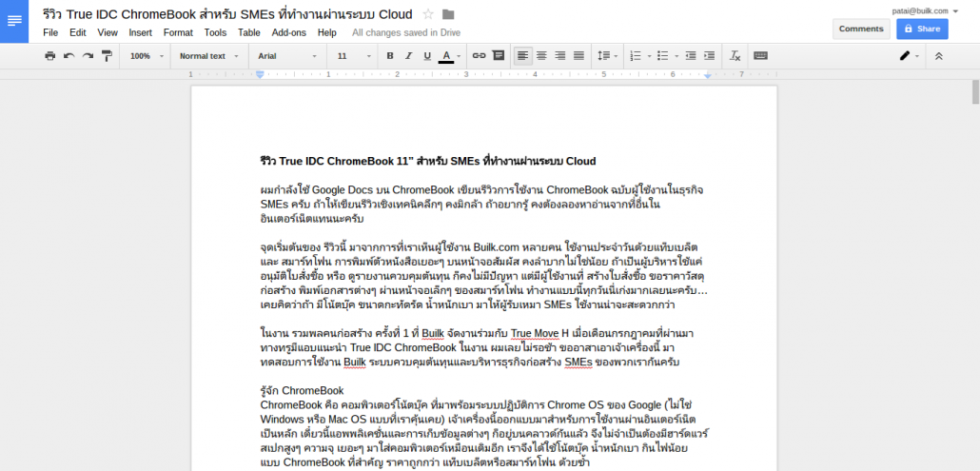Clear text formatting
This screenshot has height=471, width=980.
[x=735, y=56]
